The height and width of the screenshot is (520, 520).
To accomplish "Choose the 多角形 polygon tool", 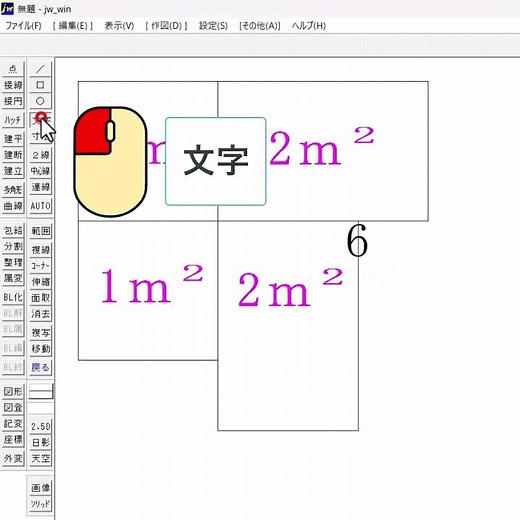I will click(x=13, y=190).
